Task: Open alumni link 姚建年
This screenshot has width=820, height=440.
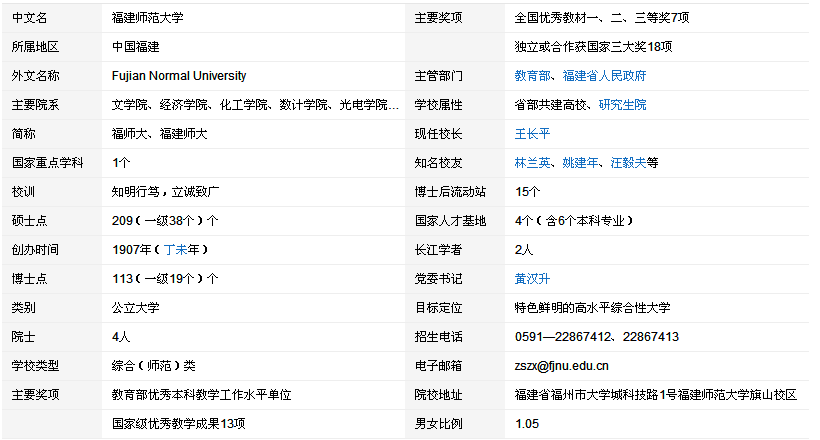Action: [x=580, y=163]
